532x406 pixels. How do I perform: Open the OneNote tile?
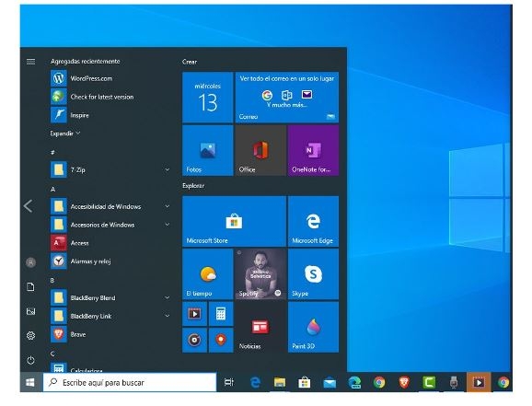(x=313, y=150)
